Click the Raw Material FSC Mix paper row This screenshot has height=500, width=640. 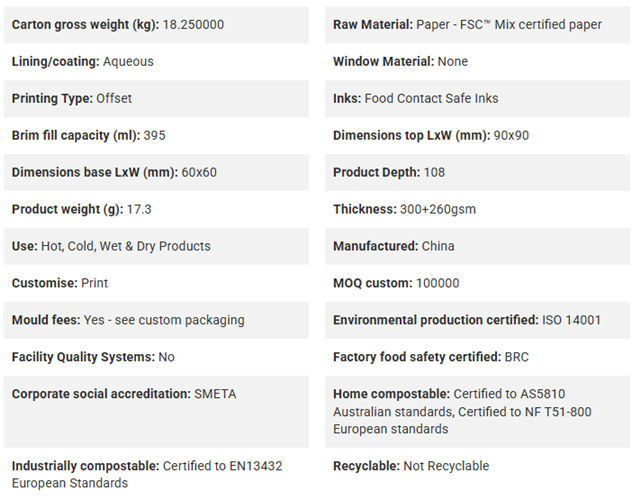477,24
